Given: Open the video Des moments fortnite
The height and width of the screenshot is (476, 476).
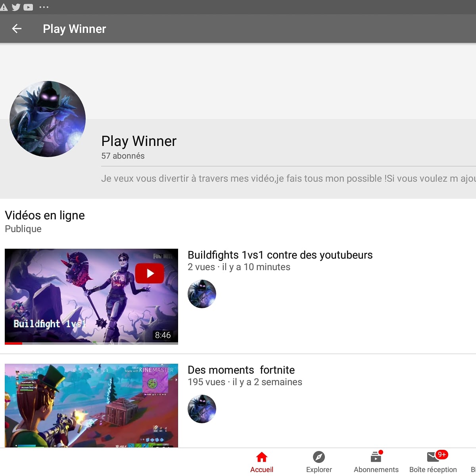Looking at the screenshot, I should tap(241, 370).
